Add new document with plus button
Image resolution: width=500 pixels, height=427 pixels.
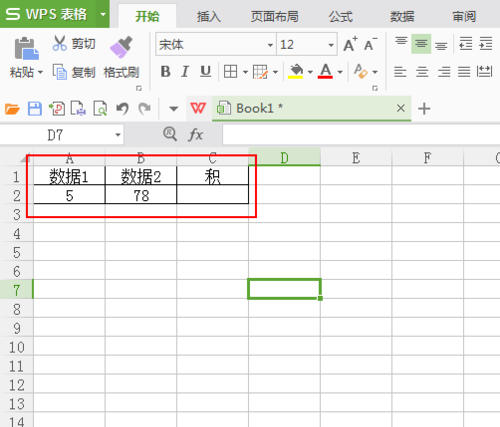coord(424,109)
